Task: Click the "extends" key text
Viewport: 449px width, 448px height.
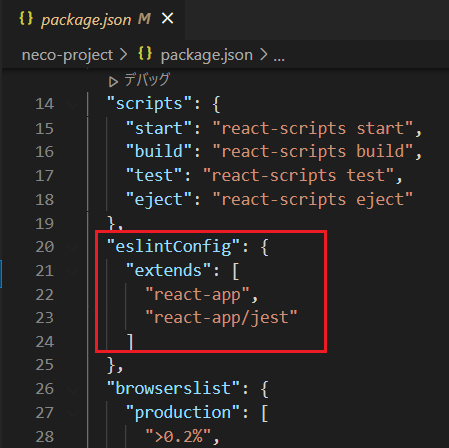Action: click(168, 270)
